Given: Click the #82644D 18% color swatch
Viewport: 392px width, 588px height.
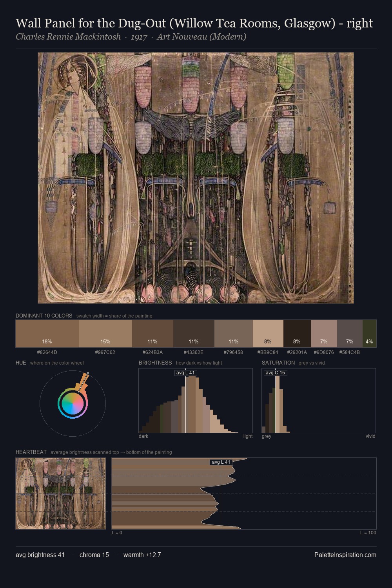Looking at the screenshot, I should (47, 334).
